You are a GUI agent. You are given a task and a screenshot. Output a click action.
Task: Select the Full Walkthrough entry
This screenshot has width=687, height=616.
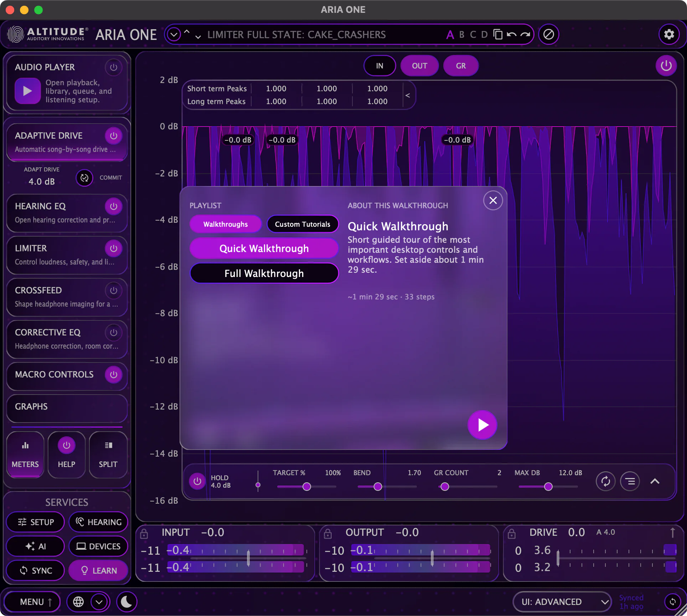[x=264, y=273]
